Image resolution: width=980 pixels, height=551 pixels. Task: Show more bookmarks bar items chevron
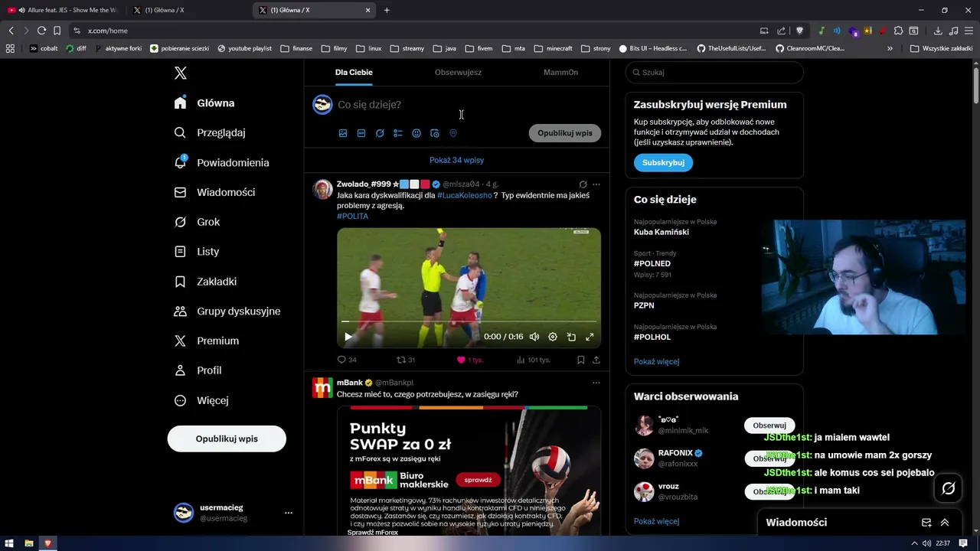coord(890,48)
